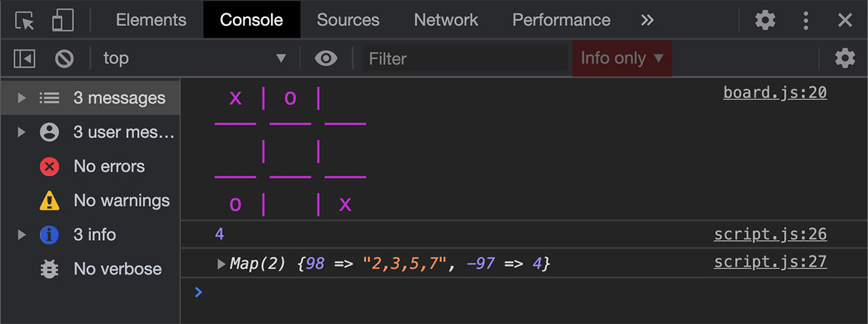Toggle the device toolbar icon
This screenshot has height=324, width=868.
(62, 20)
